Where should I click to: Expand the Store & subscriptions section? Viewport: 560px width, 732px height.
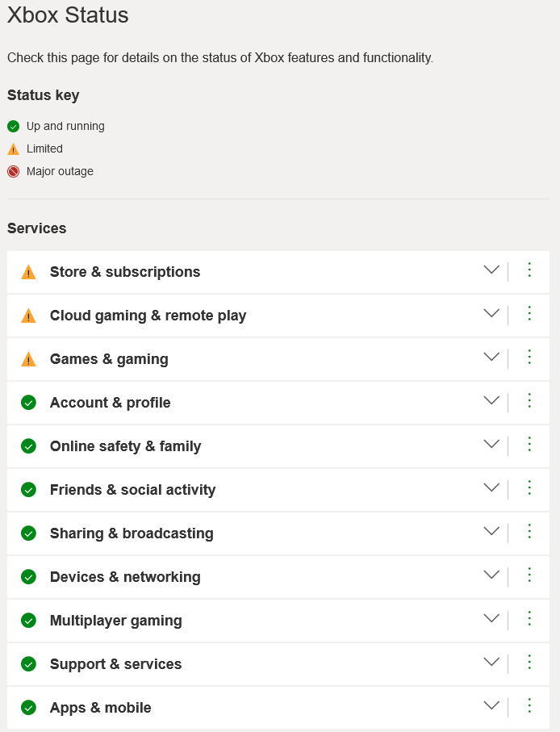click(491, 270)
